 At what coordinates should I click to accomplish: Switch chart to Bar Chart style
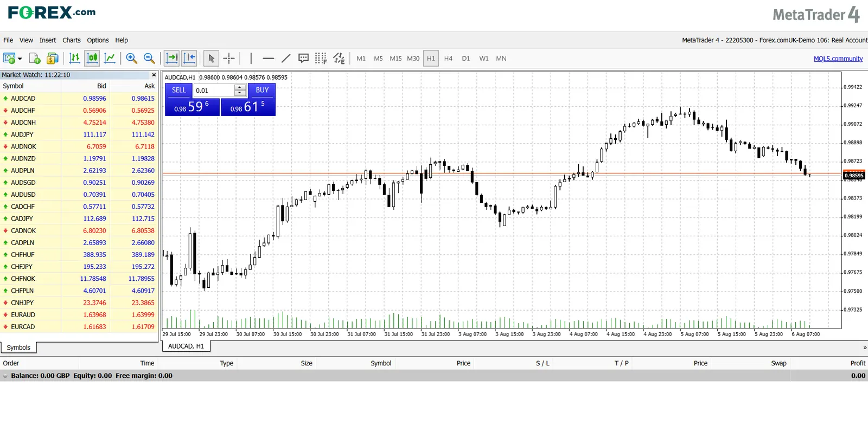click(75, 59)
